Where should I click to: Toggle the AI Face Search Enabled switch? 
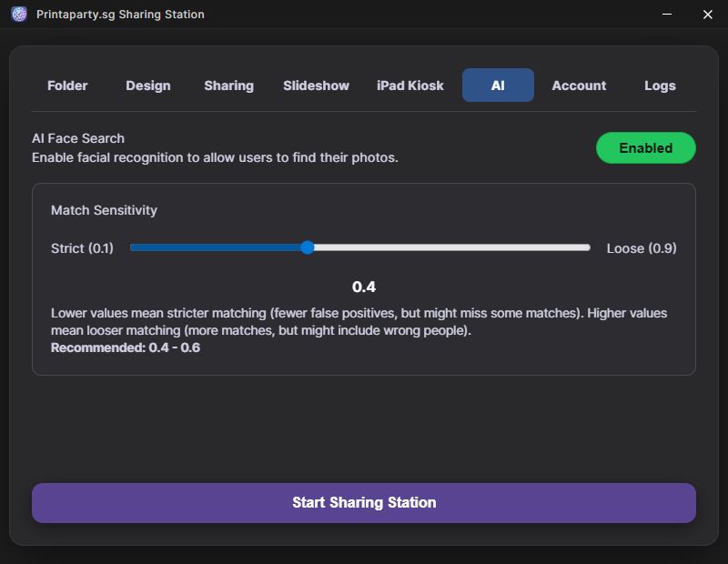[645, 148]
